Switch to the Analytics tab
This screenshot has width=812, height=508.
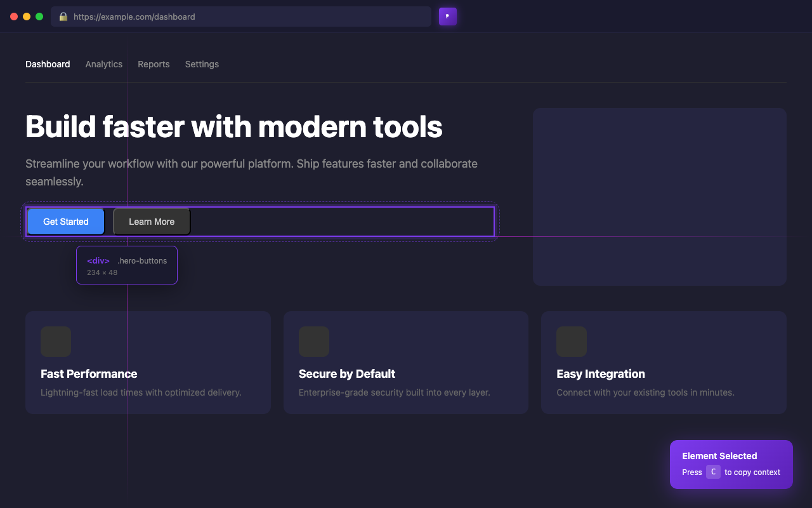pyautogui.click(x=104, y=64)
